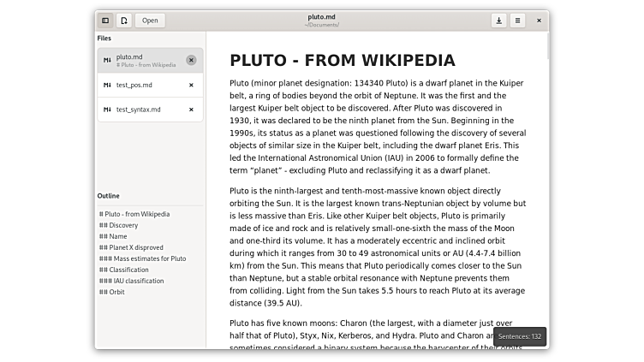Toggle the sidebar panel button
The image size is (644, 362).
(x=105, y=21)
